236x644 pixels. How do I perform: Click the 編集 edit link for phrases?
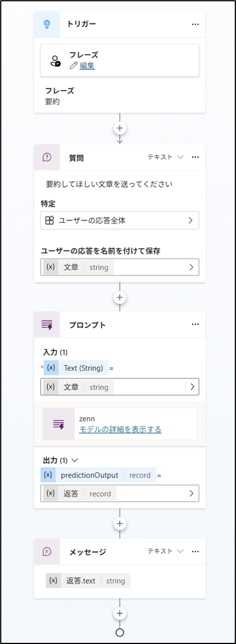(x=87, y=65)
